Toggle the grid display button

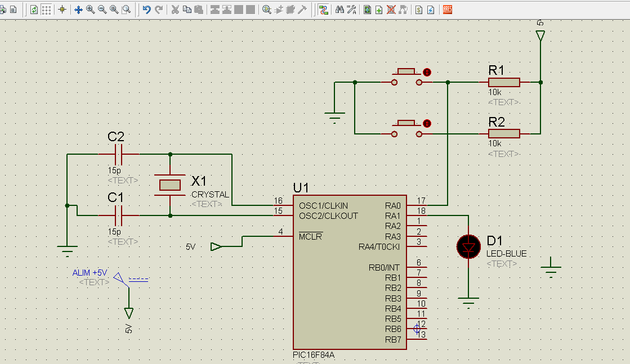tap(47, 10)
